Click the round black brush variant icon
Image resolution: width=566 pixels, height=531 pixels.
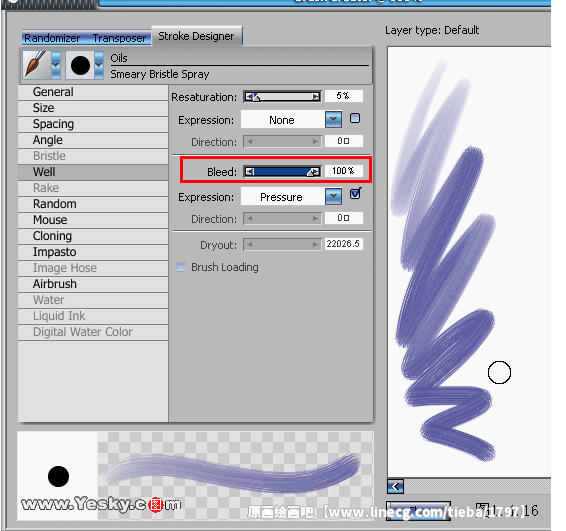coord(80,65)
